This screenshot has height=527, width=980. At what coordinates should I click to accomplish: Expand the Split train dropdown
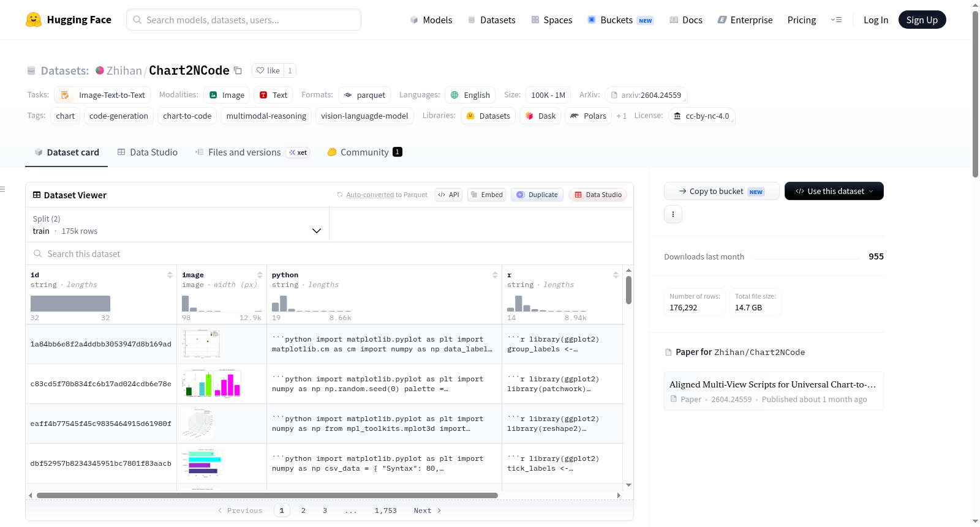(177, 225)
